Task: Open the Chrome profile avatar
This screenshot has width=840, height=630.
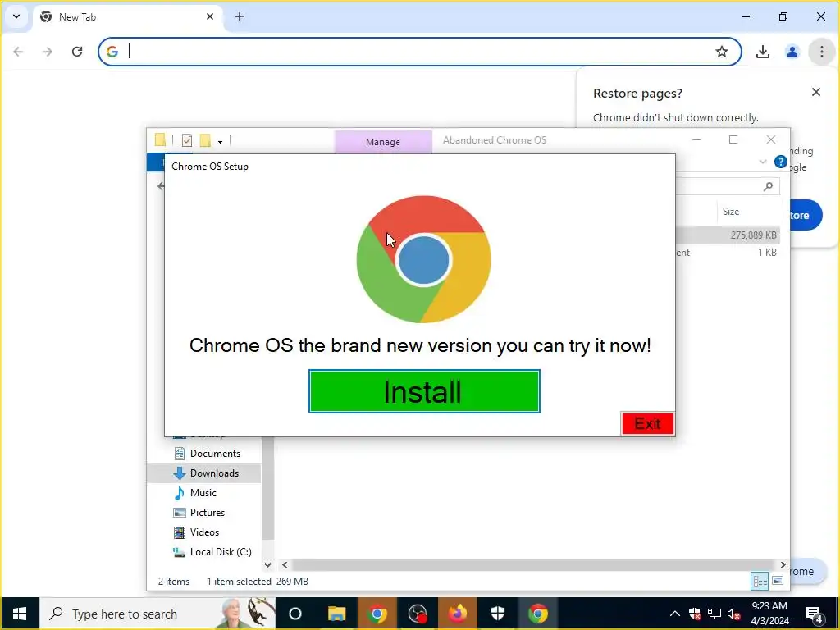Action: pos(792,52)
